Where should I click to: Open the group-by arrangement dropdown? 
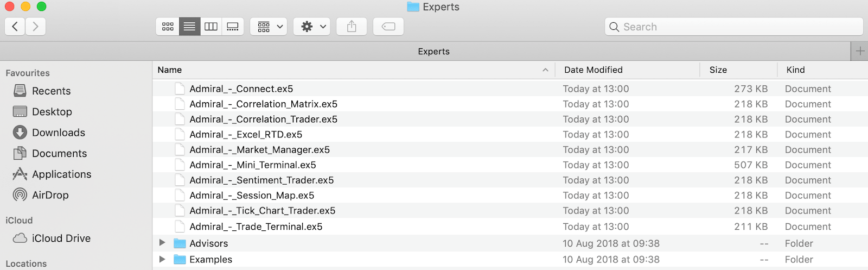pyautogui.click(x=269, y=27)
